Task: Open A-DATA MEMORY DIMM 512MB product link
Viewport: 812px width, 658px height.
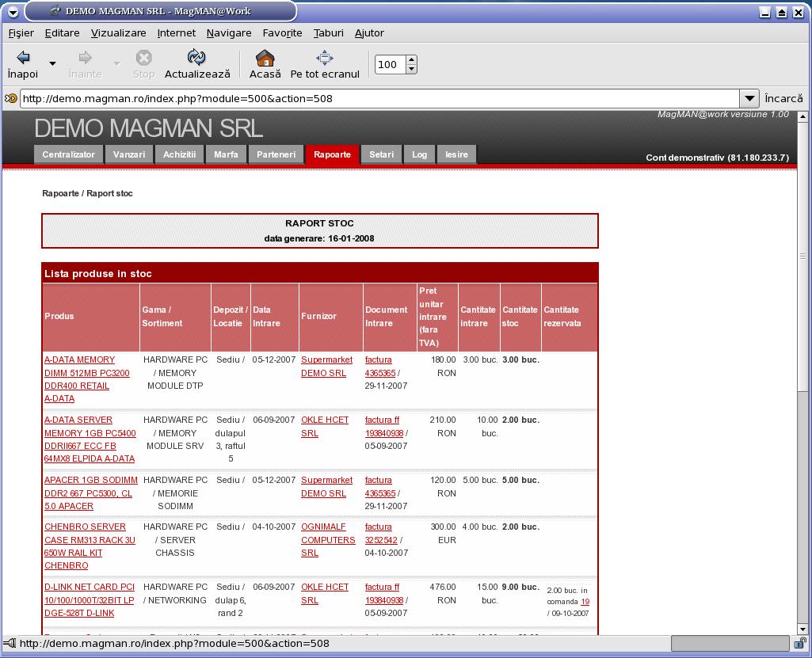Action: tap(87, 379)
